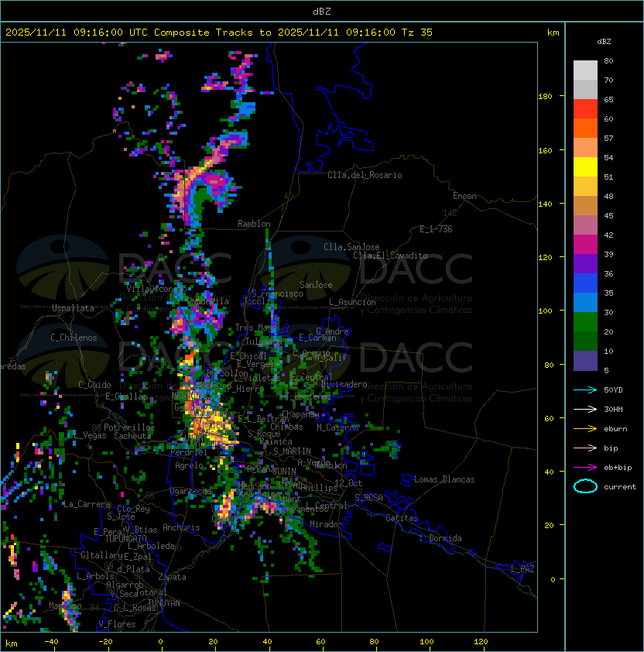Click the 'Clla.del_Rosario' place label
The width and height of the screenshot is (644, 652).
365,175
